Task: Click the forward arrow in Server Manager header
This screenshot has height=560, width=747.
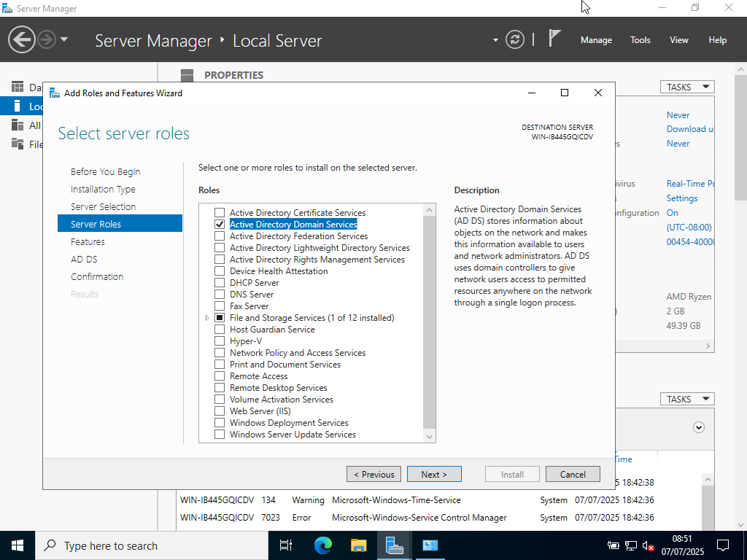Action: pos(47,39)
